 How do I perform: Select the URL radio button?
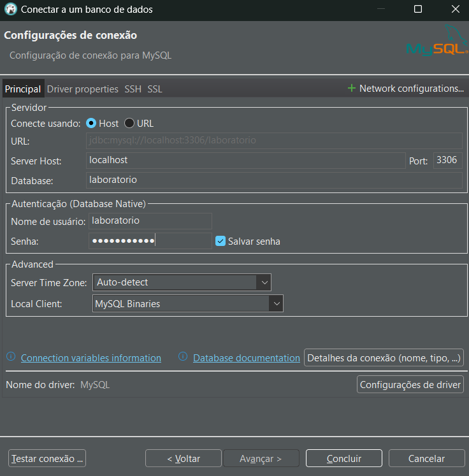tap(129, 124)
